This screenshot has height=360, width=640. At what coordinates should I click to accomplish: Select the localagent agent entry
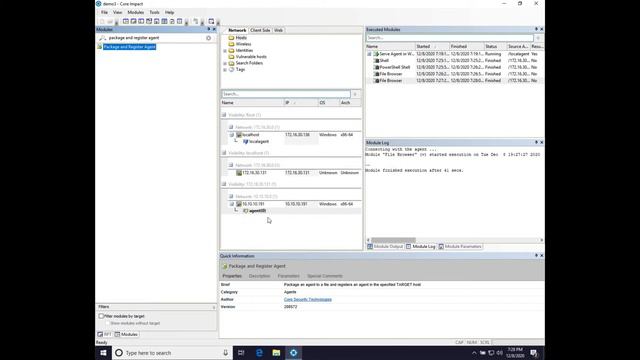click(259, 142)
